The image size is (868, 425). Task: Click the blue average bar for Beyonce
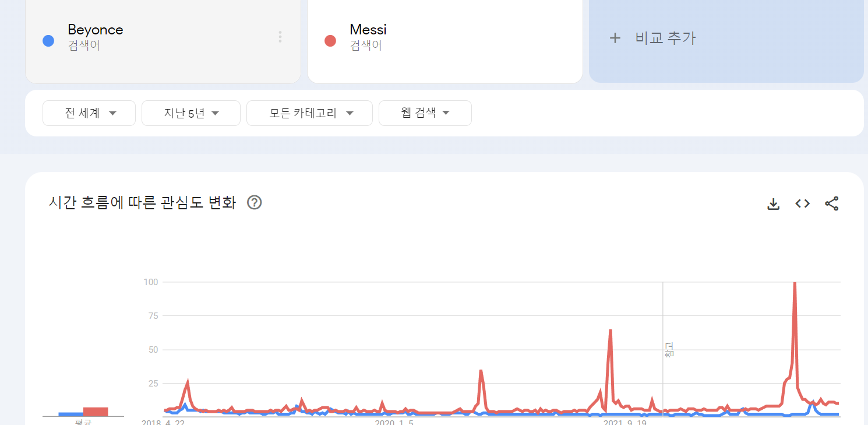click(70, 414)
